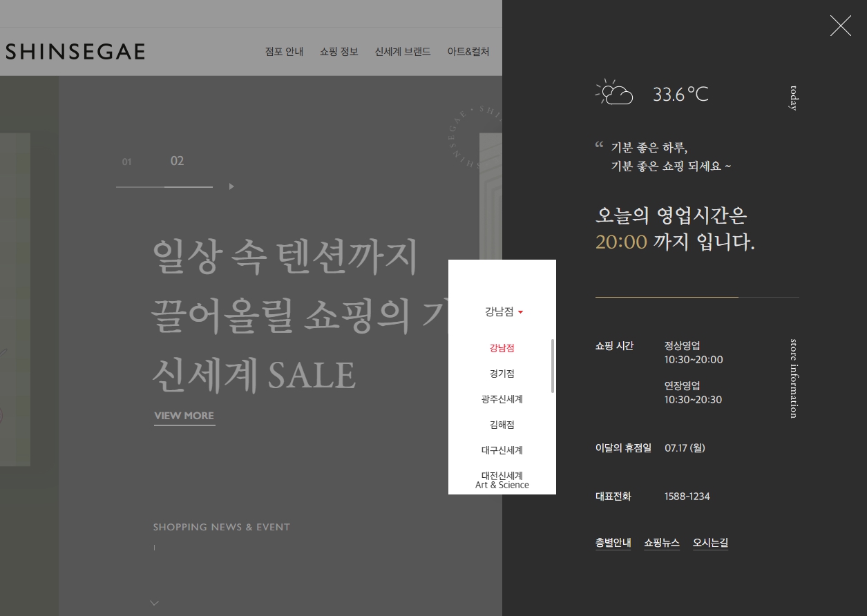Open the 강남점 store selector dropdown
This screenshot has width=867, height=616.
click(504, 311)
